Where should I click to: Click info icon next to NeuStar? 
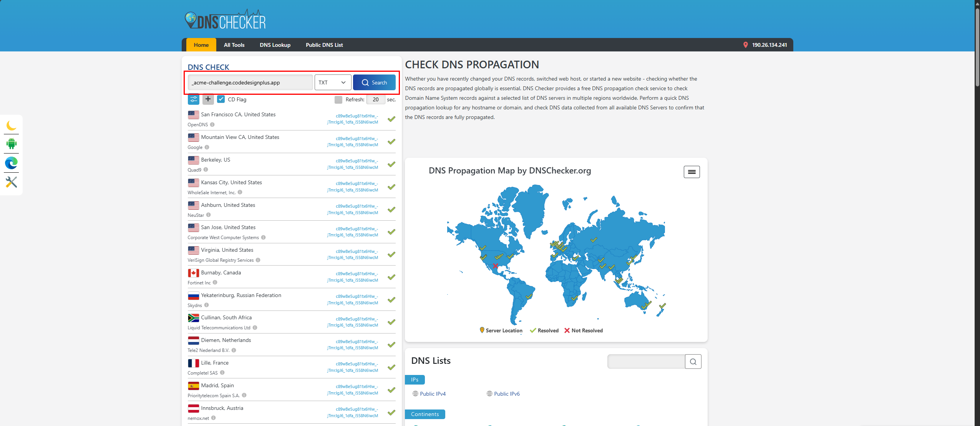tap(208, 215)
